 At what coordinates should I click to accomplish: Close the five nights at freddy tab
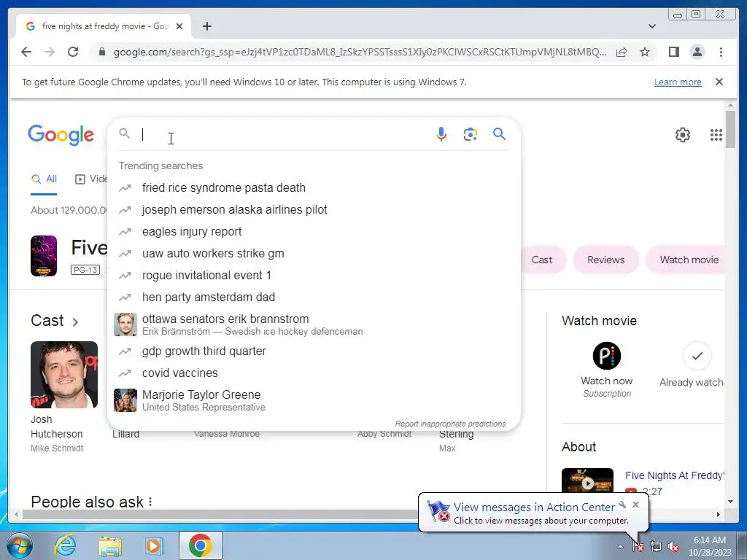pyautogui.click(x=179, y=26)
